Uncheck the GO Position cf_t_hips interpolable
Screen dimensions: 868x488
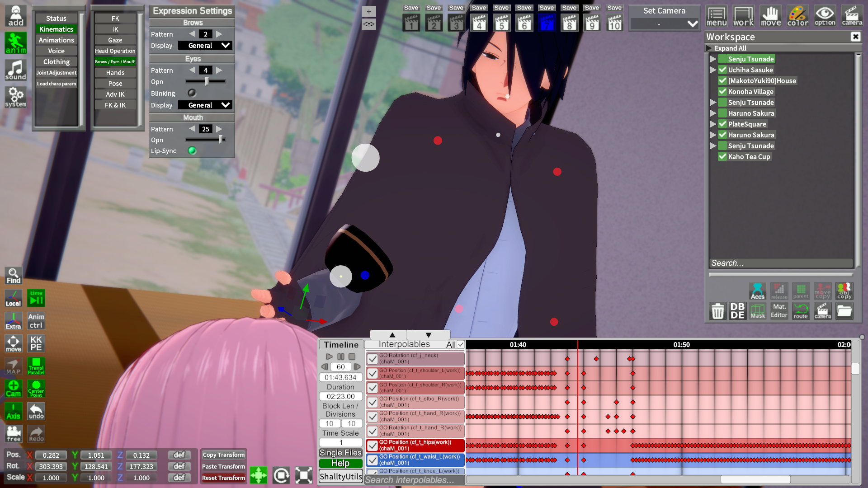pos(372,446)
